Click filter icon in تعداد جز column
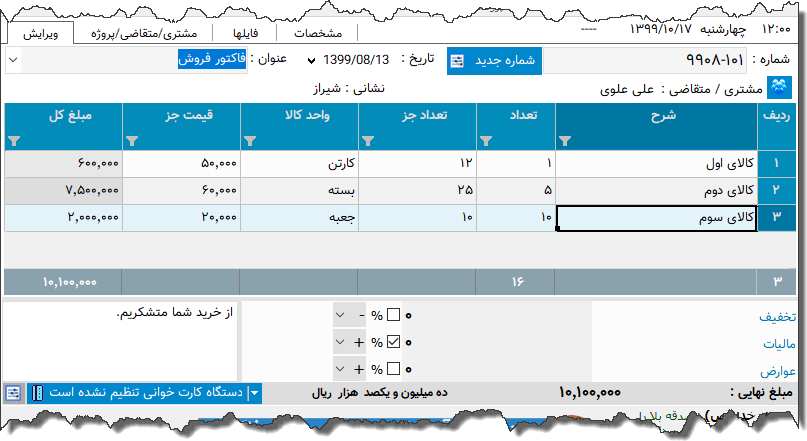Image resolution: width=807 pixels, height=441 pixels. [x=367, y=141]
